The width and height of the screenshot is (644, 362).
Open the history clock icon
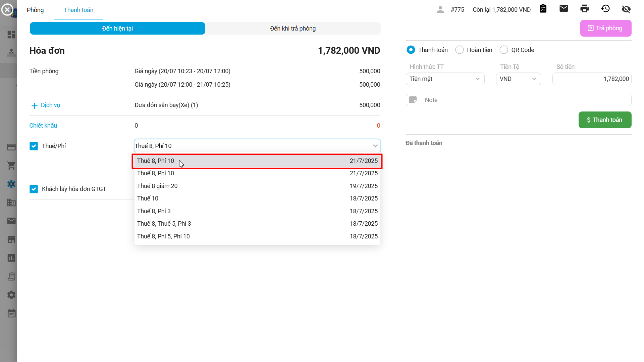coord(605,9)
